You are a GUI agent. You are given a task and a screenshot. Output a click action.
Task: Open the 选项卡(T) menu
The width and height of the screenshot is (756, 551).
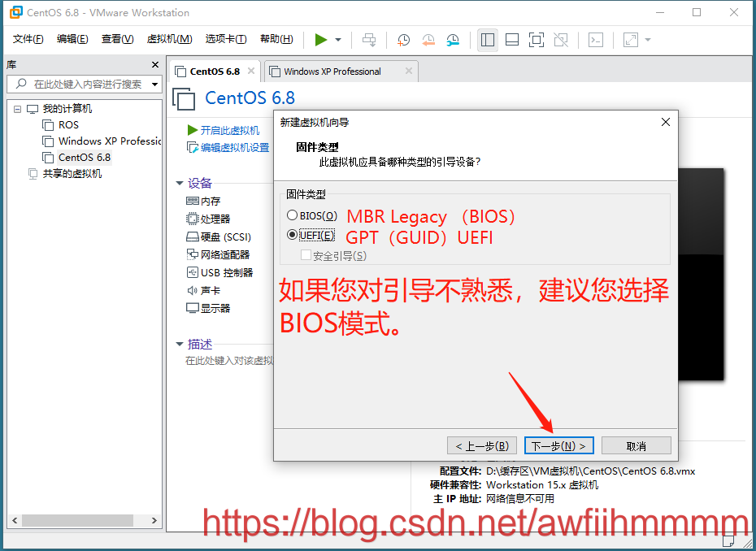[x=226, y=39]
